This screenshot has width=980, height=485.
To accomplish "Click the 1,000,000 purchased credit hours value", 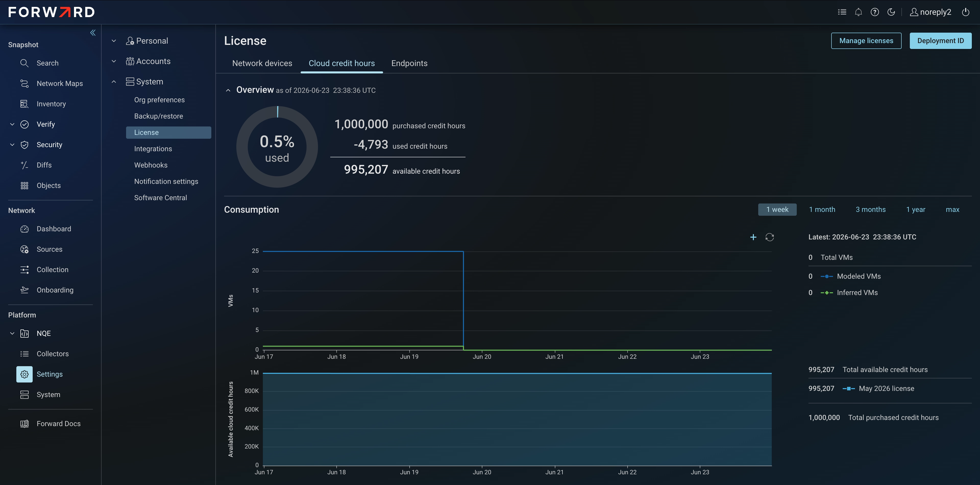I will click(361, 124).
